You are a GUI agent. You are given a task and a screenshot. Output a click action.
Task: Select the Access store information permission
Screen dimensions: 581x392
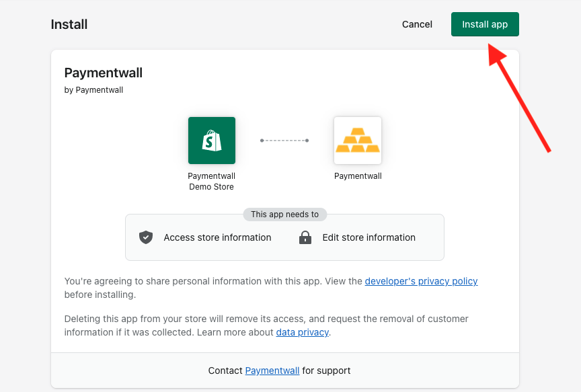pos(217,237)
